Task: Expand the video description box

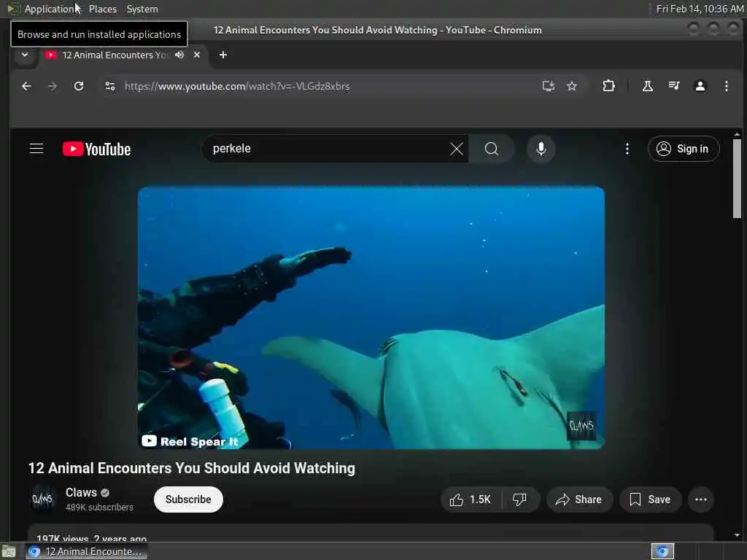Action: click(371, 532)
